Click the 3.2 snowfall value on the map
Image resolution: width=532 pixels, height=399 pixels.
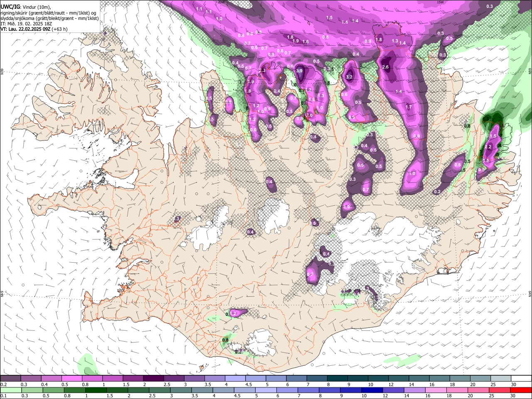click(x=349, y=77)
